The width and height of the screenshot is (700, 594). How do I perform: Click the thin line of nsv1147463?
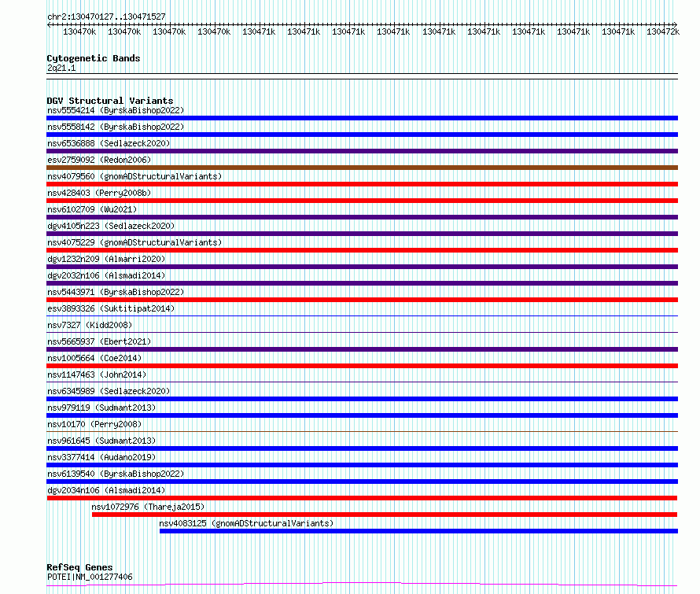coord(362,382)
